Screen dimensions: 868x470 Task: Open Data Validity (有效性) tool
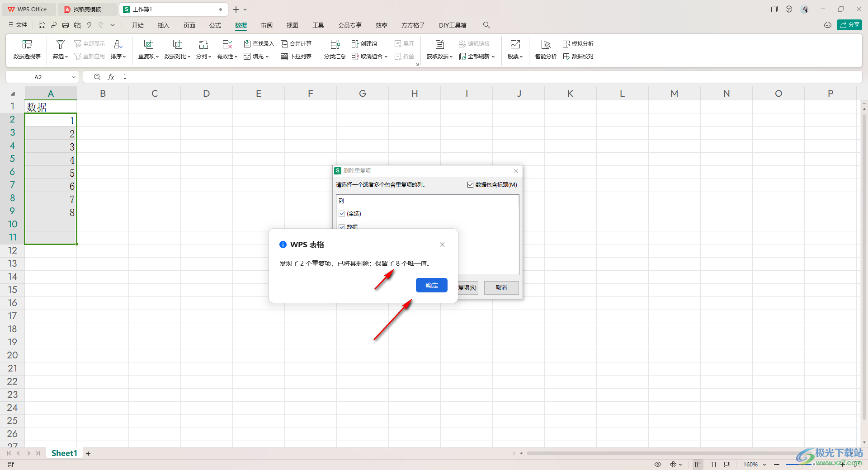227,50
